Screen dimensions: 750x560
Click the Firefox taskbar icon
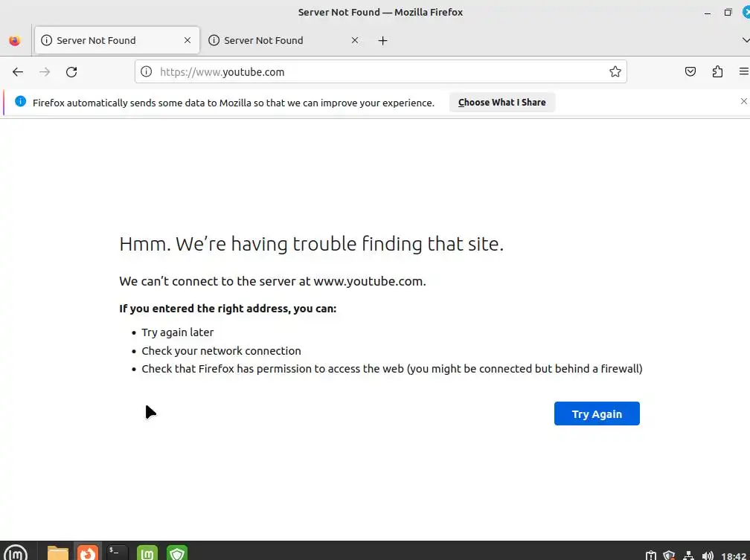click(x=88, y=553)
